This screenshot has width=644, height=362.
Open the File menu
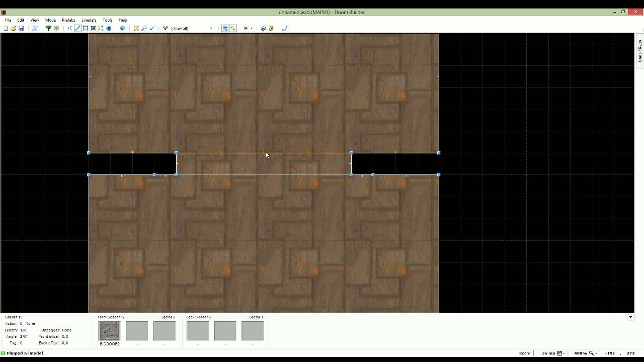[x=8, y=20]
